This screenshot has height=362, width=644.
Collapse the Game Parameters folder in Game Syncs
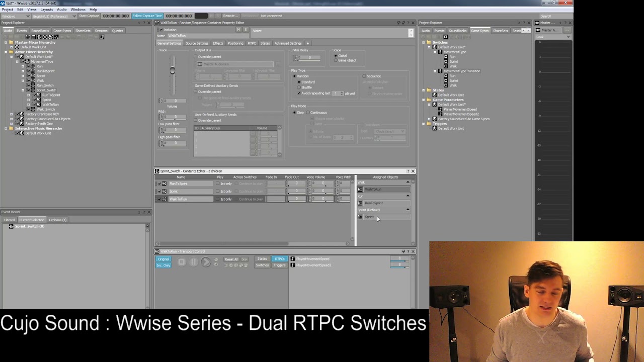(424, 100)
